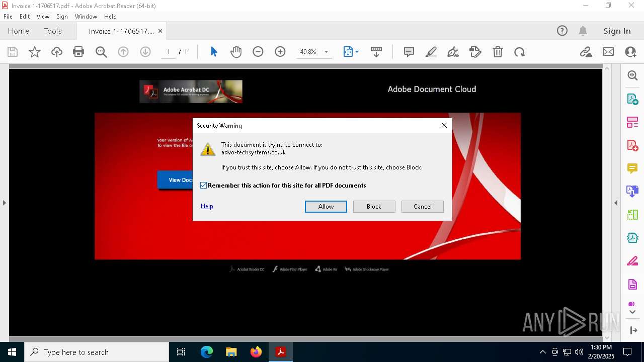The width and height of the screenshot is (644, 362).
Task: Choose the Selection arrow tool
Action: (214, 52)
